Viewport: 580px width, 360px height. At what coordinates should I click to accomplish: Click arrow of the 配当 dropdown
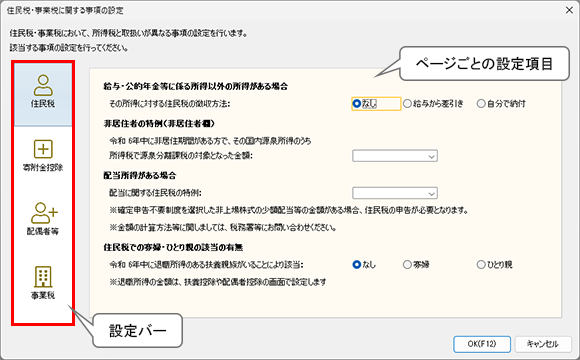pos(431,194)
